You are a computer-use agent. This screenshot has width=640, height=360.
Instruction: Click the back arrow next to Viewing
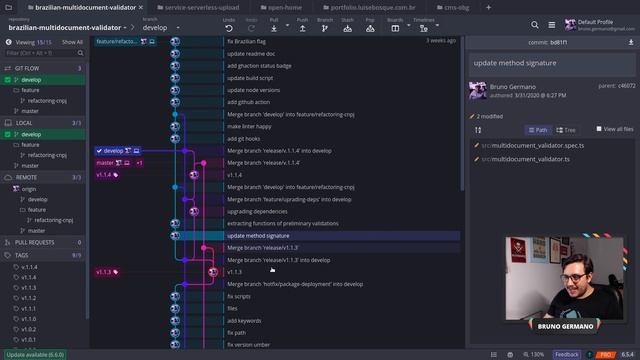coord(8,42)
